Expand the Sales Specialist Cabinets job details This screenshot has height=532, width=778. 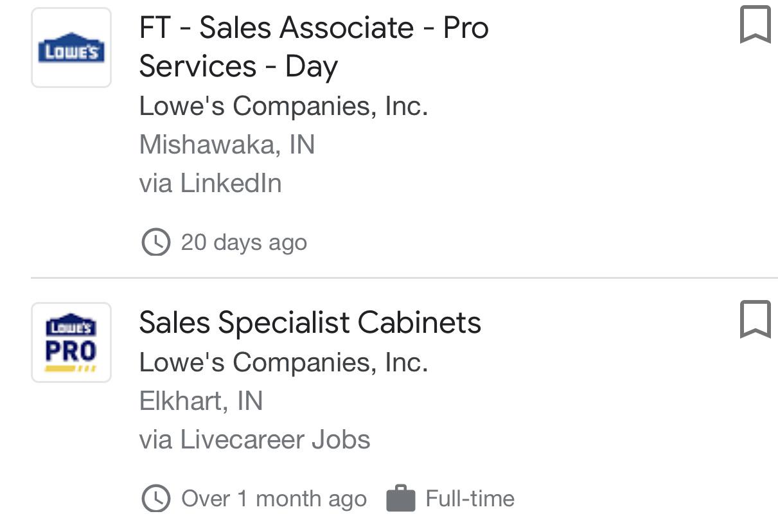[310, 323]
